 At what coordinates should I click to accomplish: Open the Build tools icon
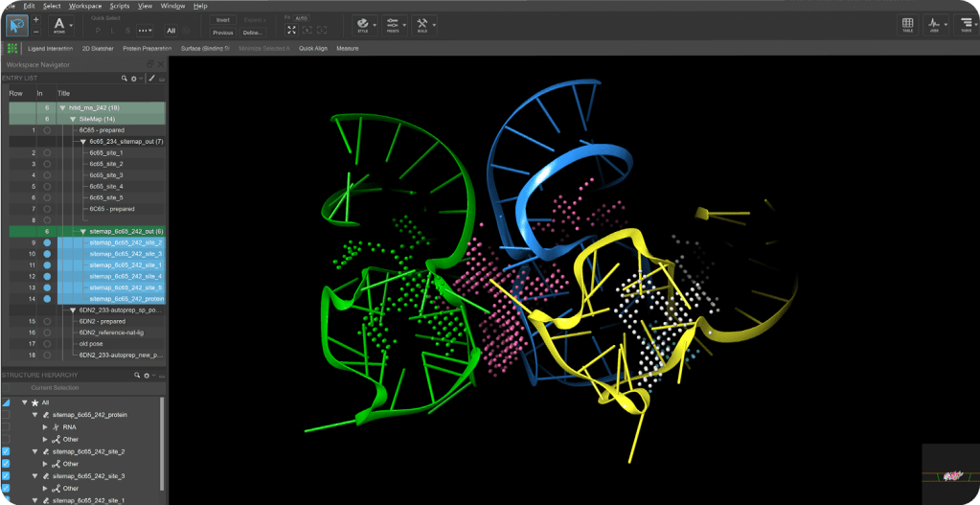pos(422,25)
